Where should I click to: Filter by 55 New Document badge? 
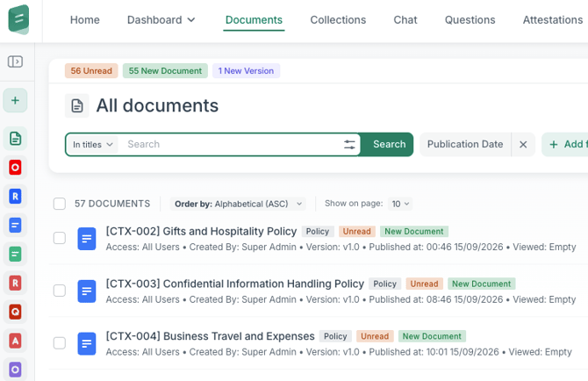point(165,71)
